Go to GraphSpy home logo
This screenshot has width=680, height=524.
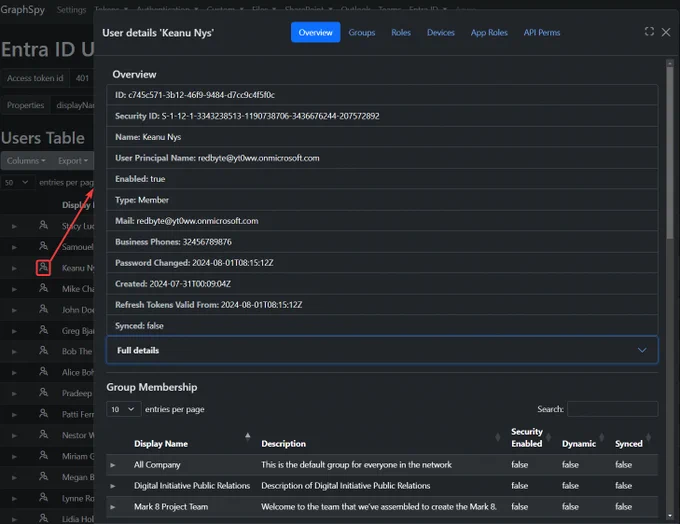(23, 9)
